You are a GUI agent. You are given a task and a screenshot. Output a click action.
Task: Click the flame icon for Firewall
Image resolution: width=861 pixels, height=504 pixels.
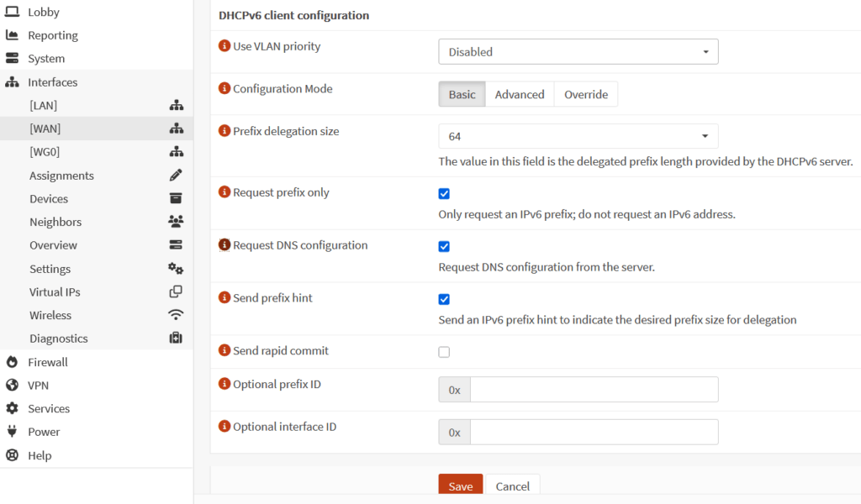coord(12,362)
